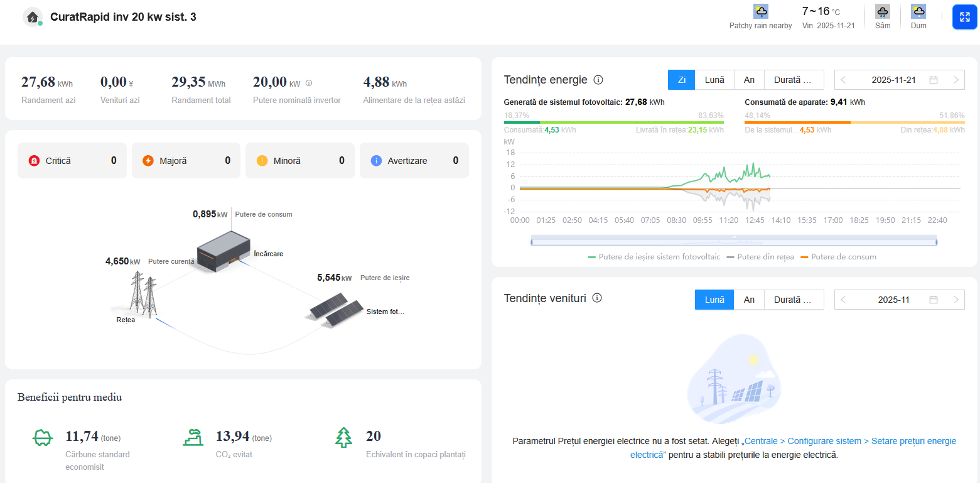
Task: Click the orange Majoră alarm icon
Action: [x=148, y=161]
